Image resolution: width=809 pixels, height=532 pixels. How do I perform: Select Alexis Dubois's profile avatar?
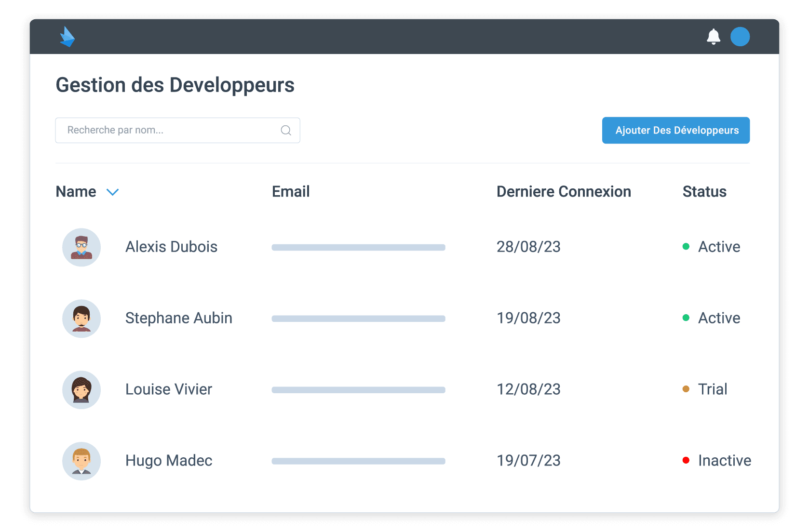[81, 247]
